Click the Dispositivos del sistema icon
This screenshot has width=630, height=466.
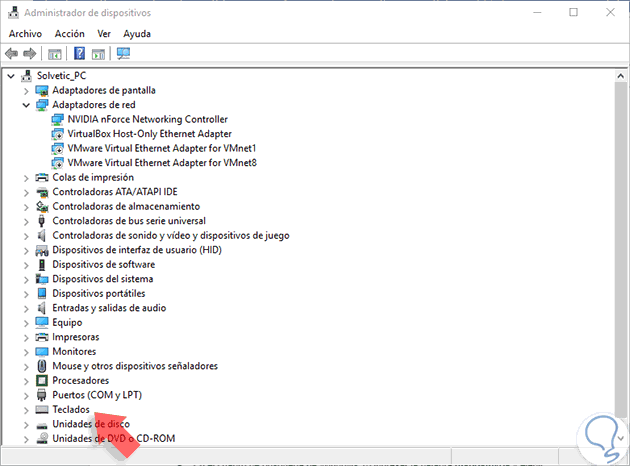pos(42,279)
